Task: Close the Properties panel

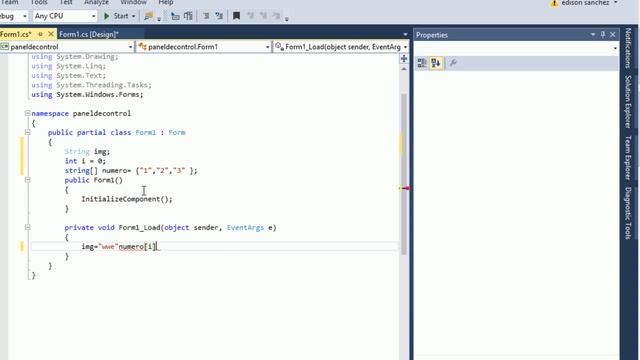Action: pos(613,35)
